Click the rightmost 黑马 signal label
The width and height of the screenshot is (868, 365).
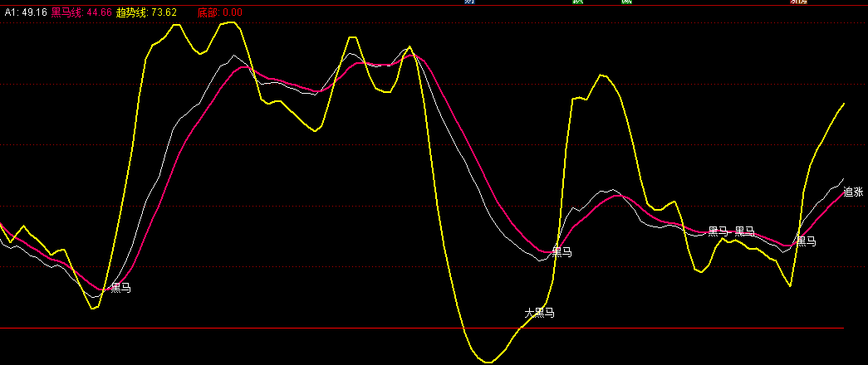click(x=806, y=241)
